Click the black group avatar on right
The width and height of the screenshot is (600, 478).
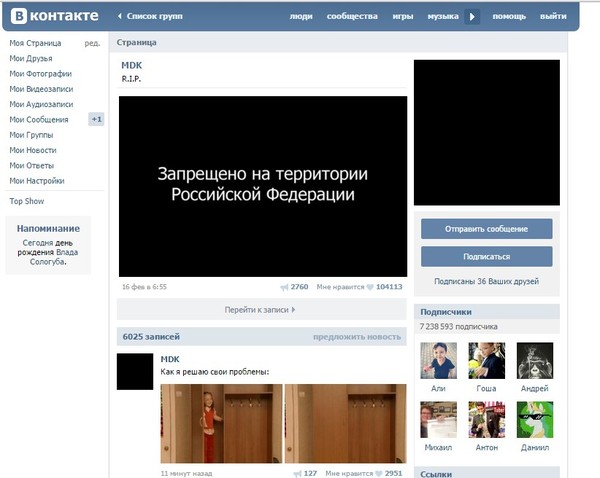[x=487, y=132]
